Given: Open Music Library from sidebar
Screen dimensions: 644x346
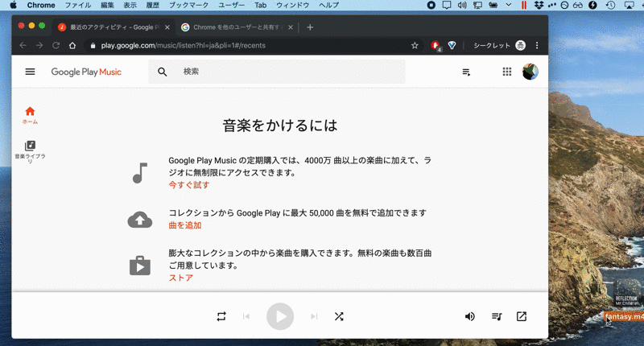Looking at the screenshot, I should click(30, 146).
